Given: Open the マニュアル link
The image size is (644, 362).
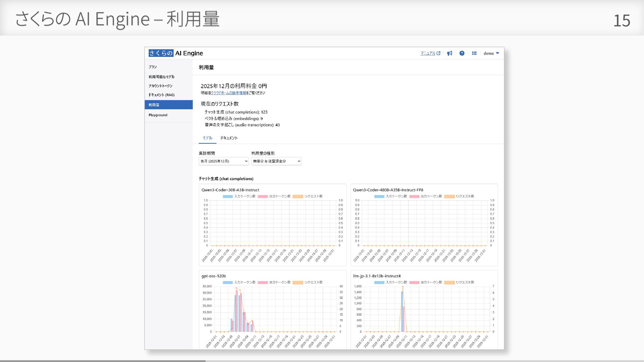Looking at the screenshot, I should click(x=428, y=53).
